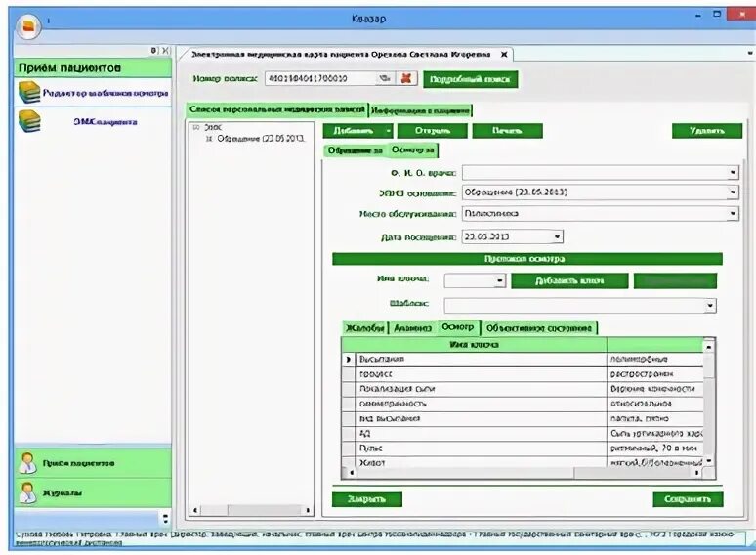
Task: Select the симметричность row
Action: [x=523, y=404]
